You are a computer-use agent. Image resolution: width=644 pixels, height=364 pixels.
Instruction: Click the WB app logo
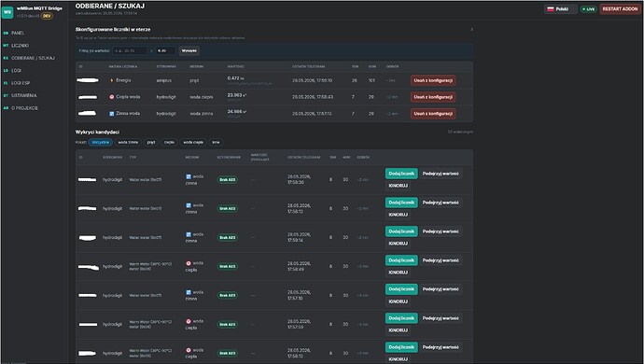[7, 12]
